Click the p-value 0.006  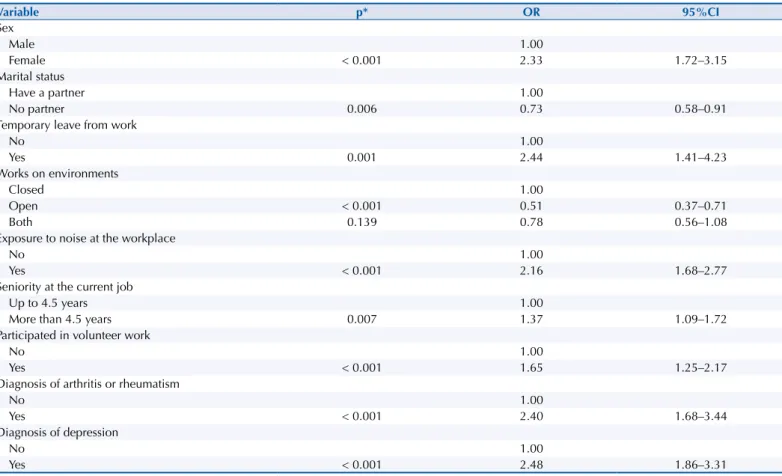tap(362, 109)
